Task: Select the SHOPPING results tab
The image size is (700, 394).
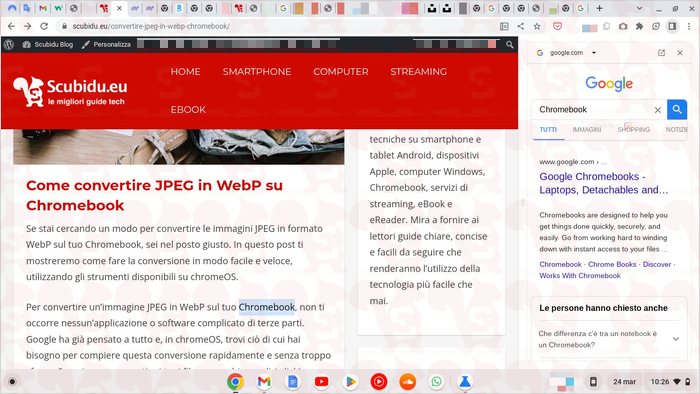Action: click(x=633, y=129)
